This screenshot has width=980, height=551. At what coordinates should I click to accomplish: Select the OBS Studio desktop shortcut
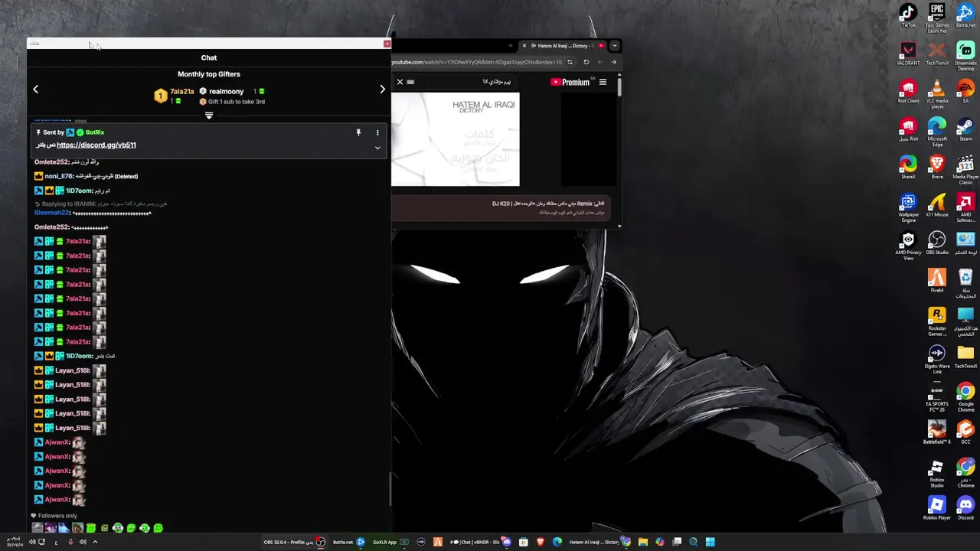coord(937,243)
